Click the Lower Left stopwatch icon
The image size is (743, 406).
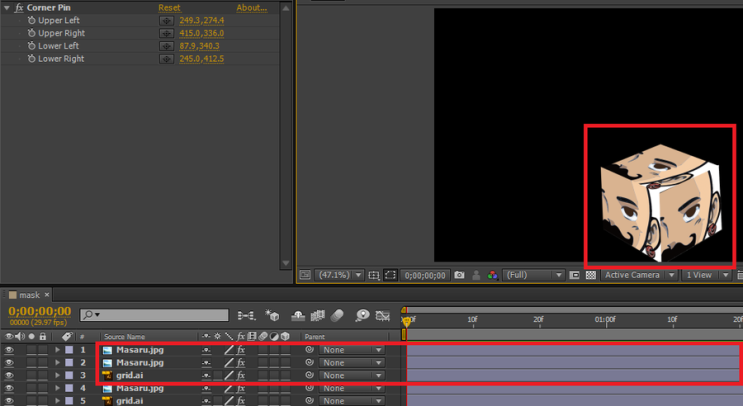tap(32, 46)
